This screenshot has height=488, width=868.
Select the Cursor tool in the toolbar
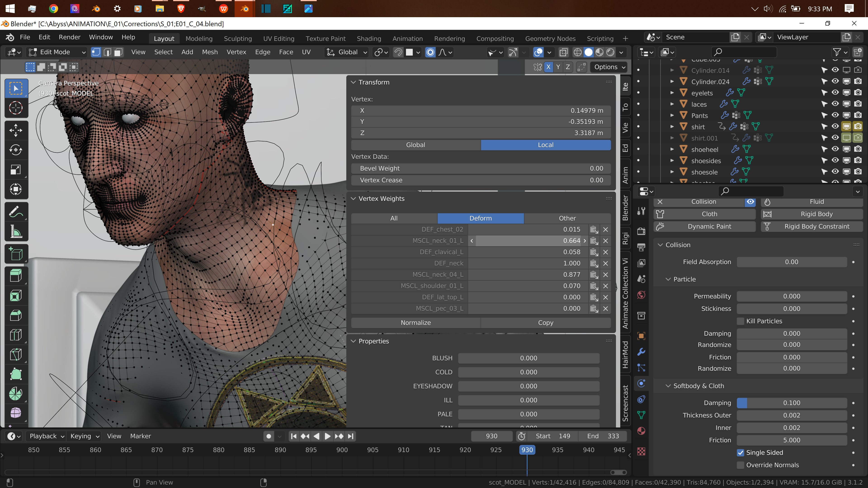coord(16,108)
